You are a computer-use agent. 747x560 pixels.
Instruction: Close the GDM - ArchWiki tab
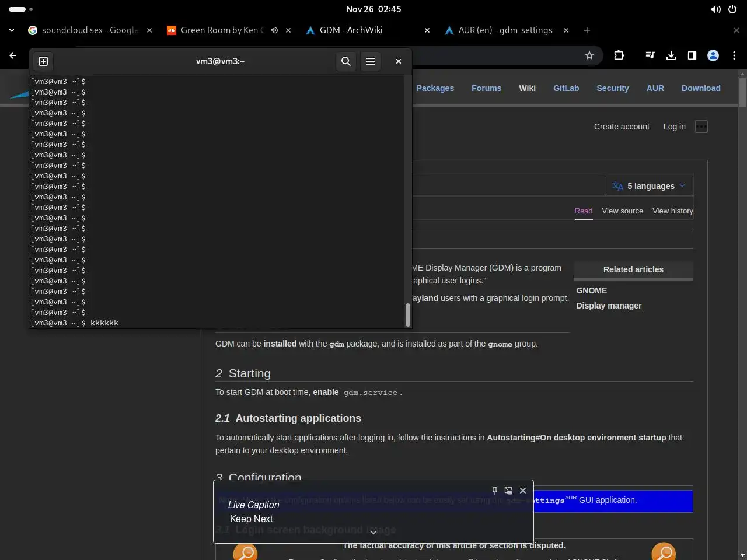(x=427, y=30)
